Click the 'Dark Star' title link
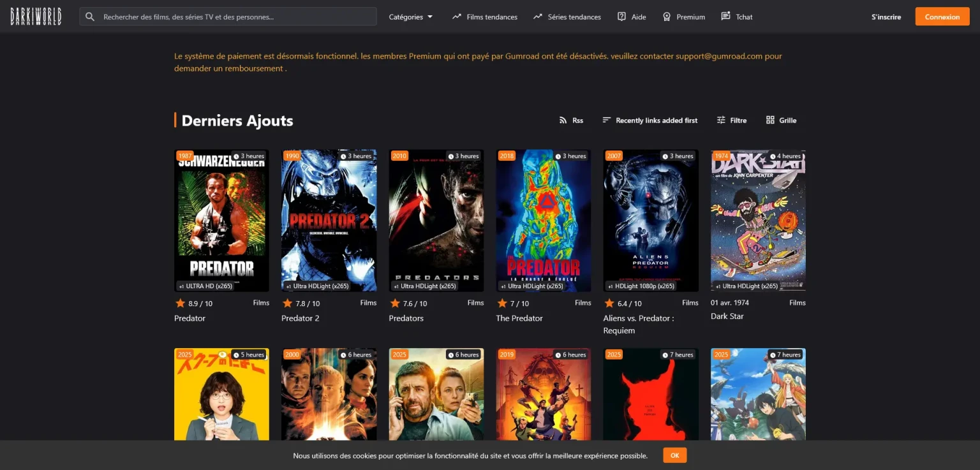This screenshot has width=980, height=470. pos(727,316)
